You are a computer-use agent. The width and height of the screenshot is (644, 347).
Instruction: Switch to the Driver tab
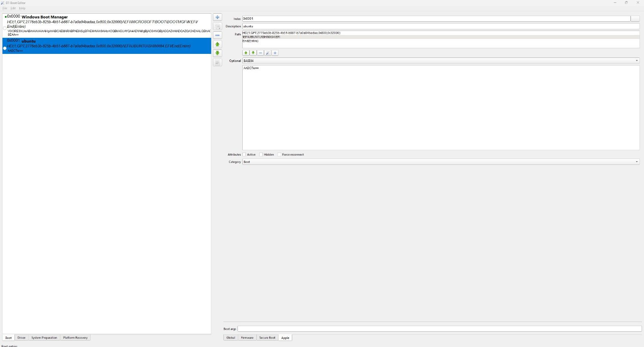(x=21, y=338)
